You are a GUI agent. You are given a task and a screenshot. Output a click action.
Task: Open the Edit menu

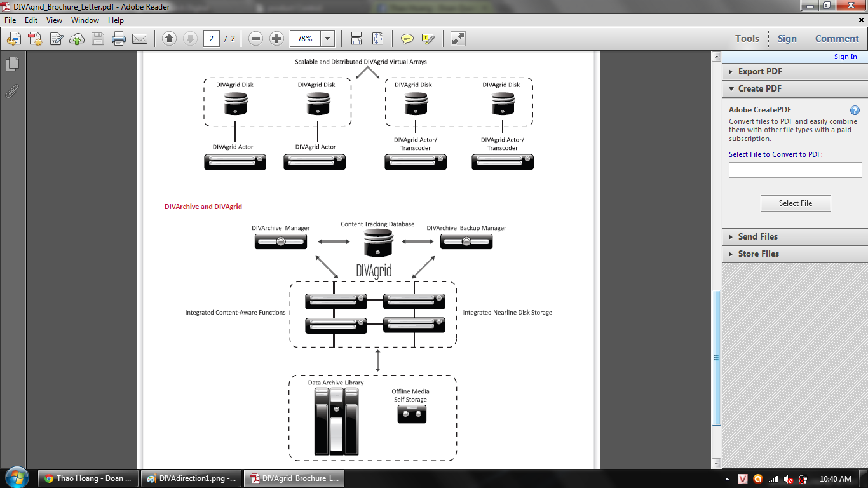pos(31,20)
